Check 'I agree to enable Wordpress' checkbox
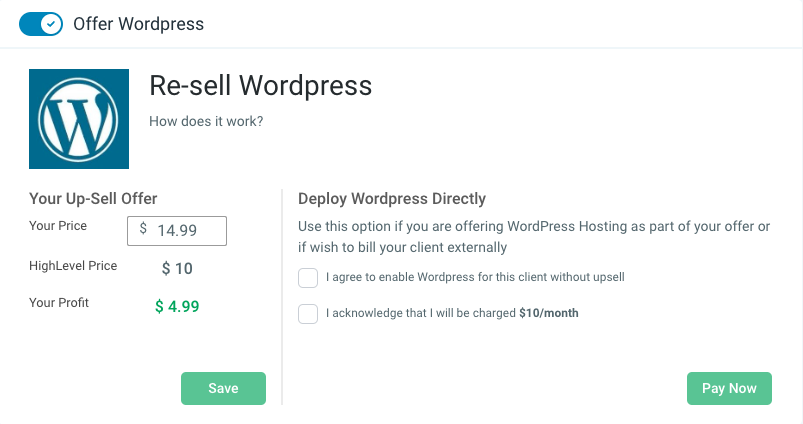Image resolution: width=803 pixels, height=424 pixels. click(x=308, y=278)
